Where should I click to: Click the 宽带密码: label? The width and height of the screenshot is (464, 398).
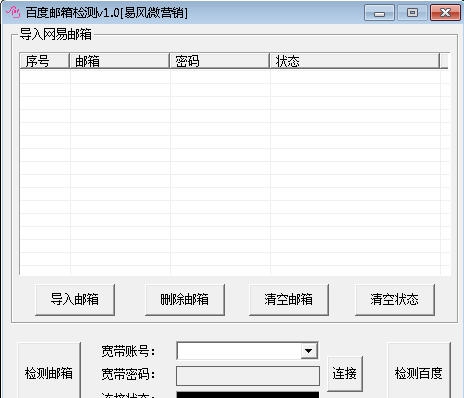click(128, 374)
